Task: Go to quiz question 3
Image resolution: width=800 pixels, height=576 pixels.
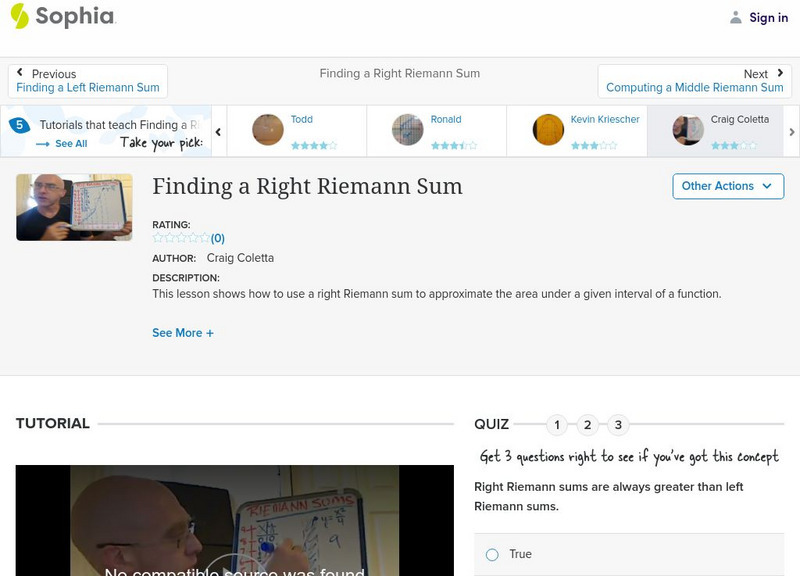Action: (x=619, y=425)
